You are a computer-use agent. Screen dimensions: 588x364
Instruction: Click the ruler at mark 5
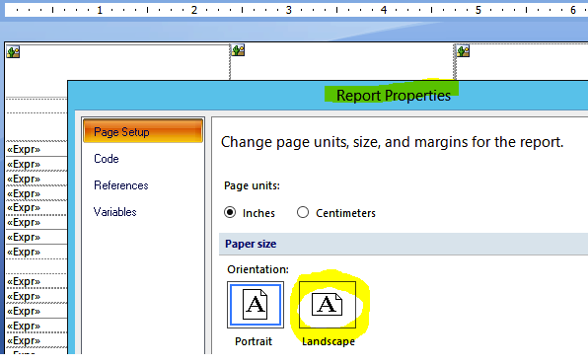tap(478, 10)
